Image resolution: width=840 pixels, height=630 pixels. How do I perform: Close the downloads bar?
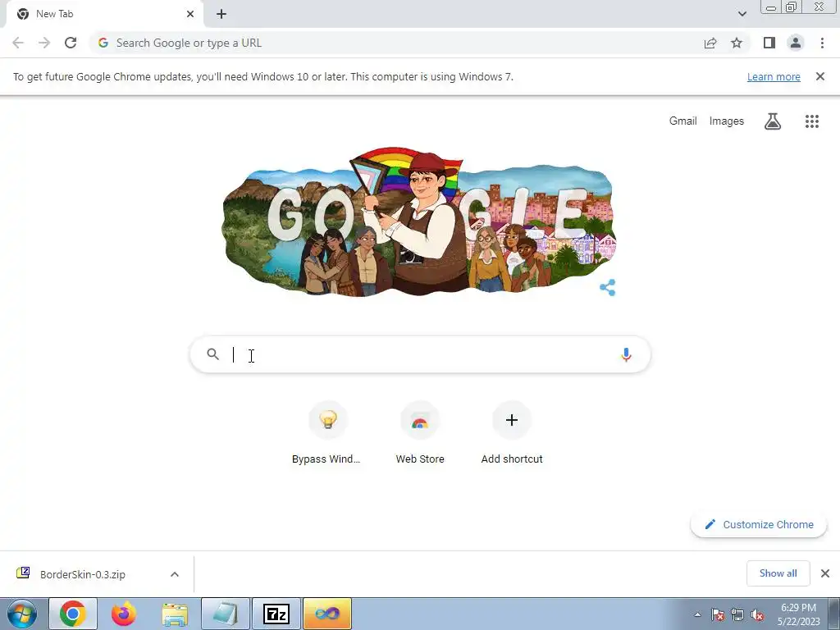(x=825, y=573)
